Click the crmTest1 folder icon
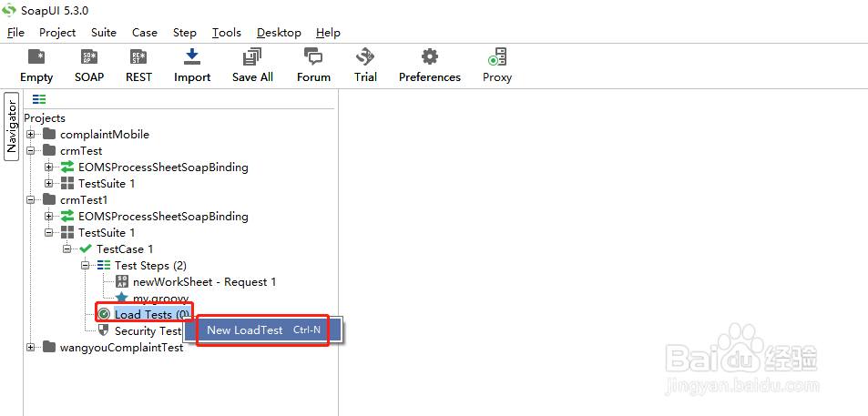The width and height of the screenshot is (868, 416). tap(50, 199)
